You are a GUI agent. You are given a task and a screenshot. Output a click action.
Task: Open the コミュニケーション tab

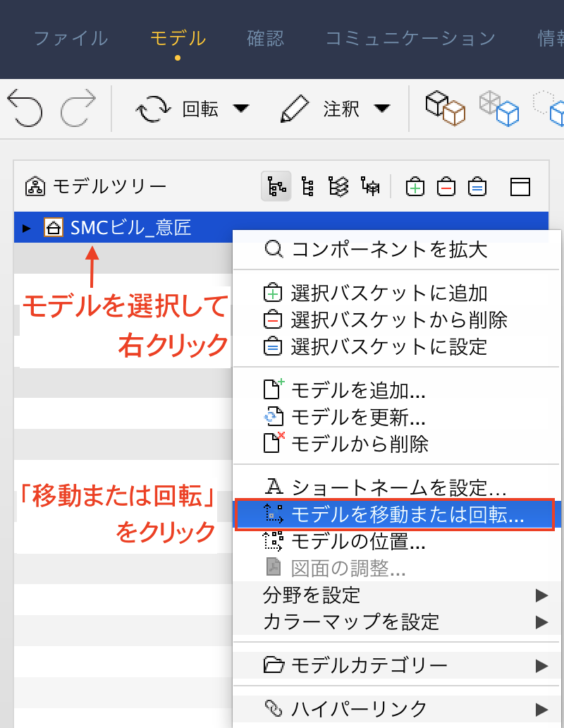(x=410, y=38)
